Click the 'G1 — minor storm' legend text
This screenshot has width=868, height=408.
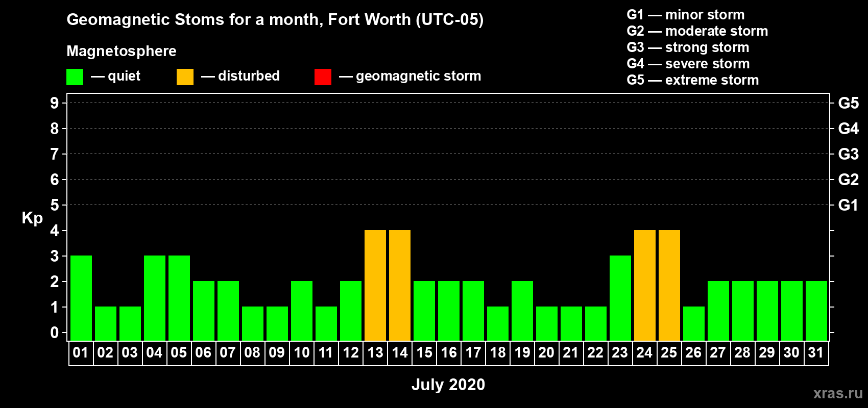[686, 15]
